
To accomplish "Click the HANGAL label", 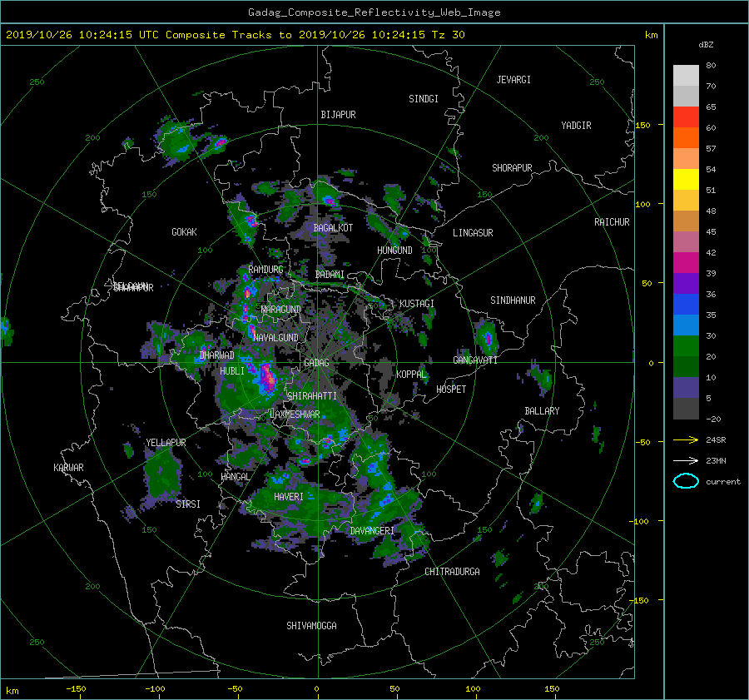I will point(235,477).
